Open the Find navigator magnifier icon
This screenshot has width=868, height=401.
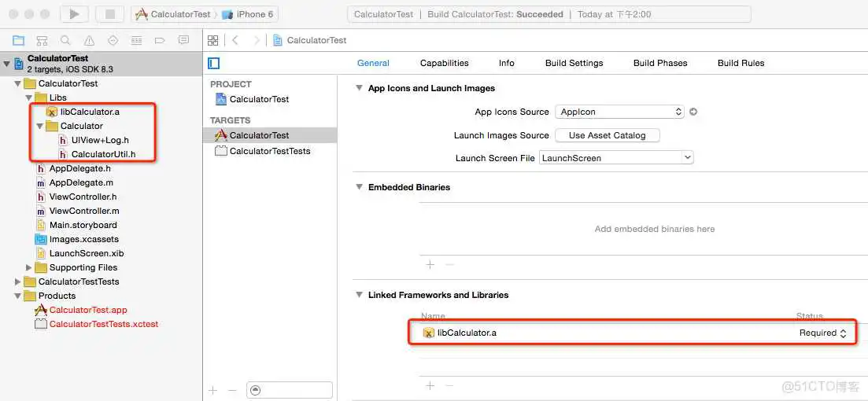65,40
